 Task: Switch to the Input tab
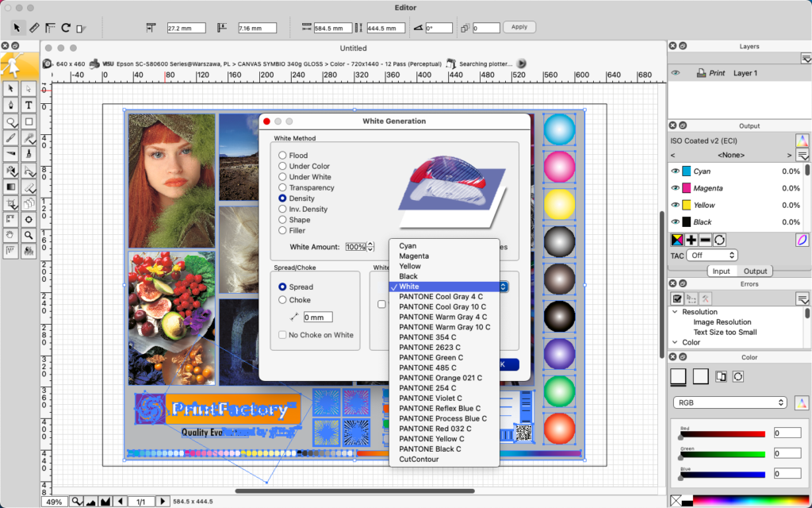pos(721,271)
